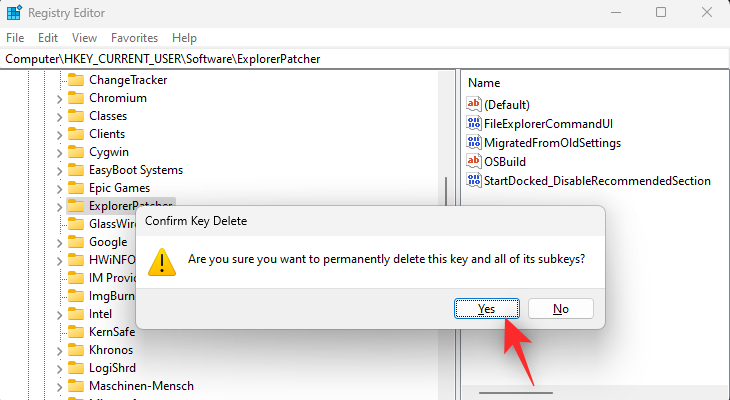This screenshot has height=400, width=730.
Task: Click the warning triangle icon in dialog
Action: pyautogui.click(x=162, y=262)
